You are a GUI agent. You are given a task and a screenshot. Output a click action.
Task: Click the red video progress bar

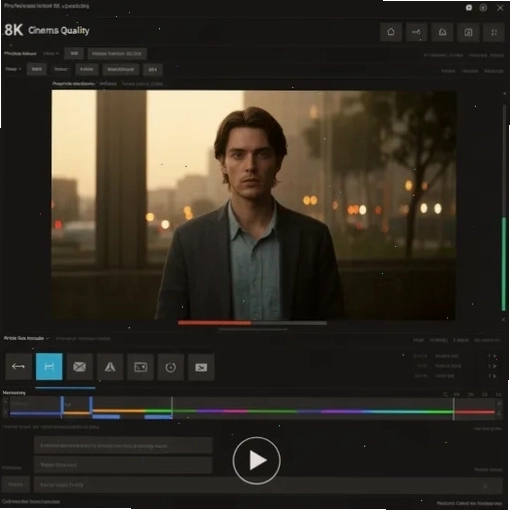click(x=215, y=323)
